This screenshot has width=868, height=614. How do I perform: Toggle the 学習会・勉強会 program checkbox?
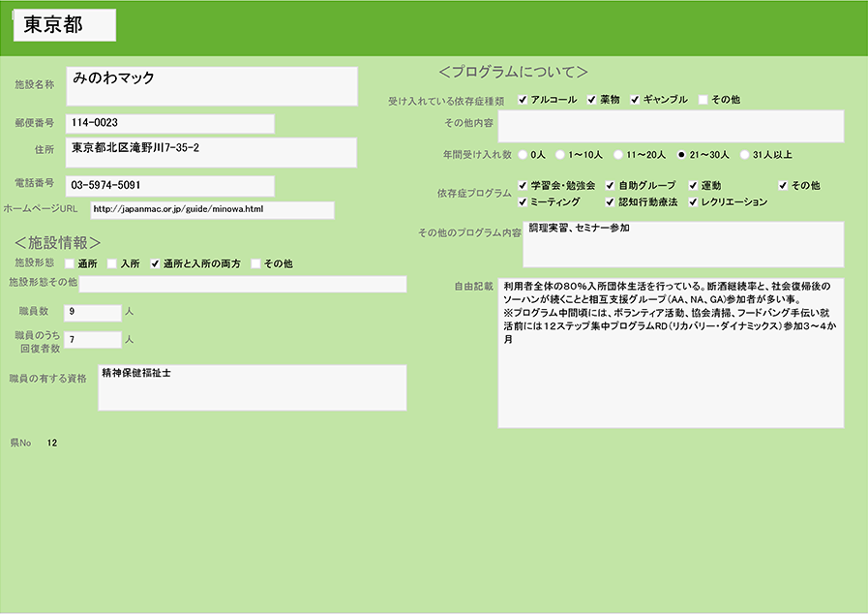523,185
